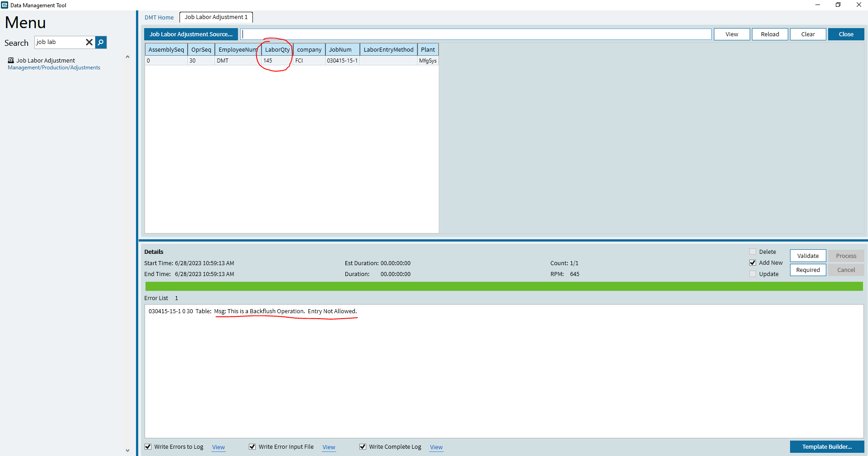Screen dimensions: 868x456
Task: Switch to the DMT Home tab
Action: [159, 17]
